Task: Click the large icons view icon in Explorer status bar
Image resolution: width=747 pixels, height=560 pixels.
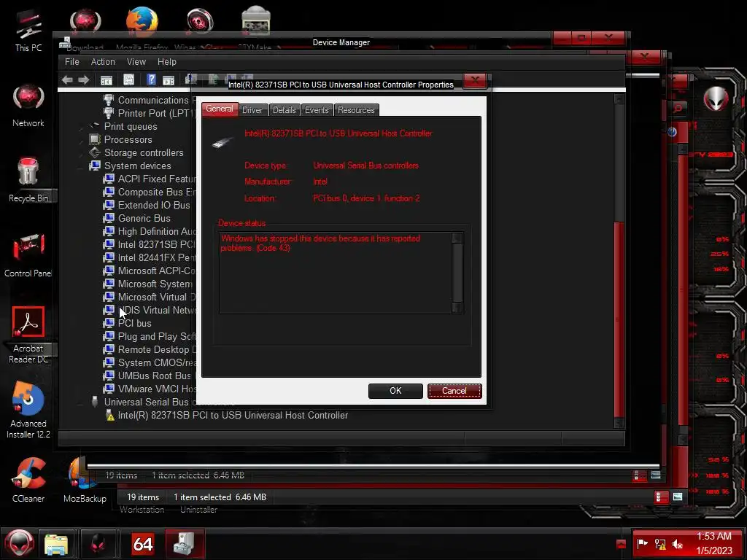Action: (x=678, y=497)
